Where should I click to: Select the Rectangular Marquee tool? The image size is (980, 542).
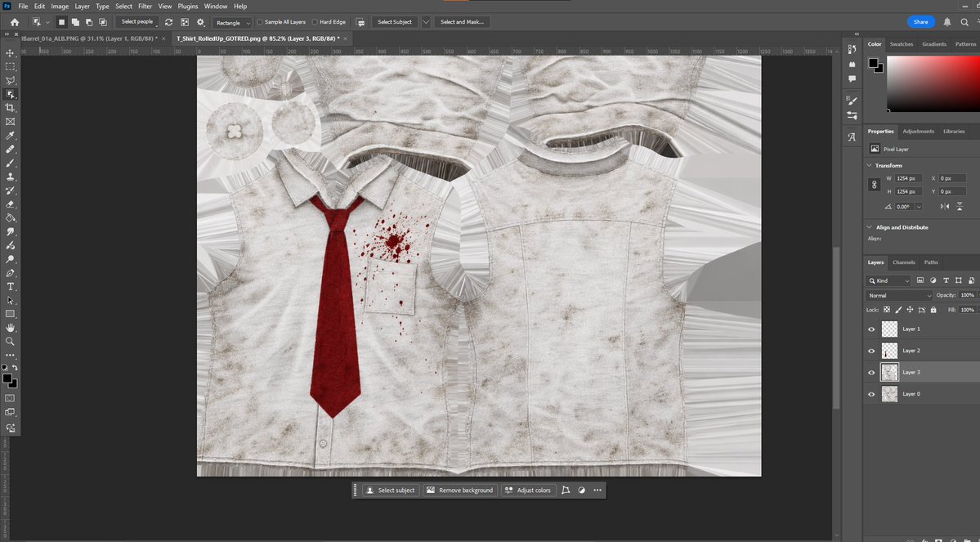pos(10,67)
